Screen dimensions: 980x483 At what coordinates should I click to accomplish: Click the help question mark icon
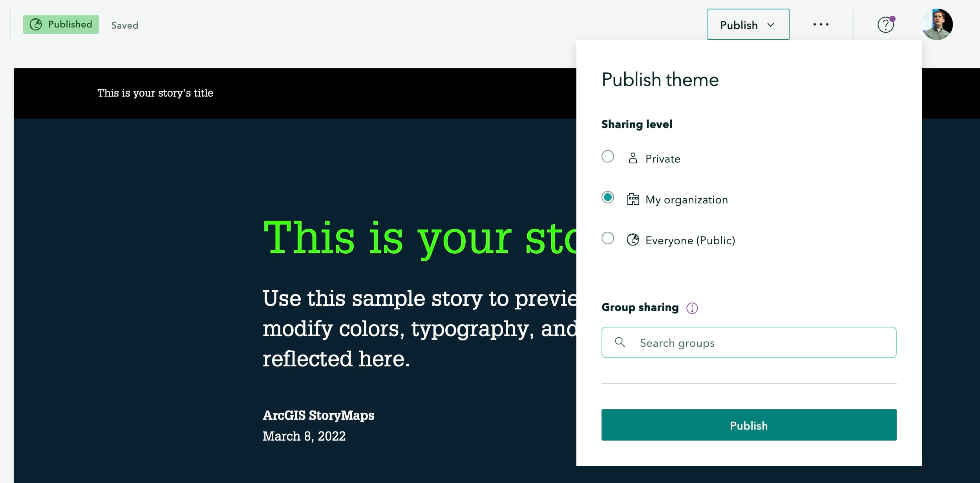(x=886, y=24)
